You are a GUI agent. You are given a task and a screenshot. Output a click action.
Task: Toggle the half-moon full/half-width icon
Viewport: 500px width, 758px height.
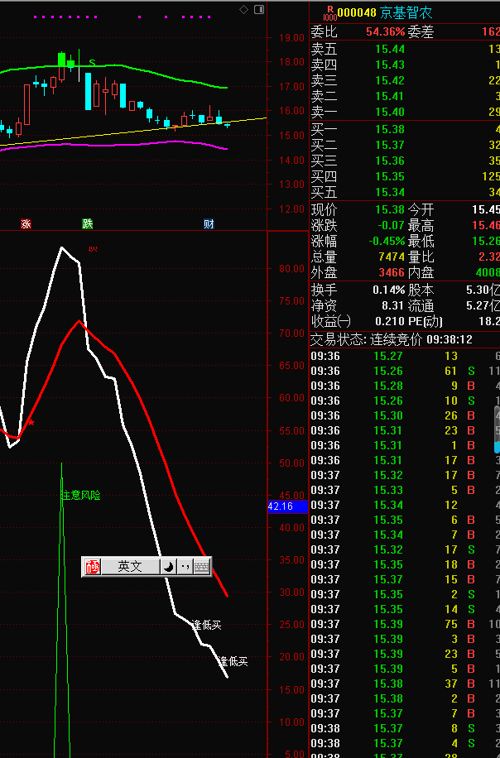168,567
